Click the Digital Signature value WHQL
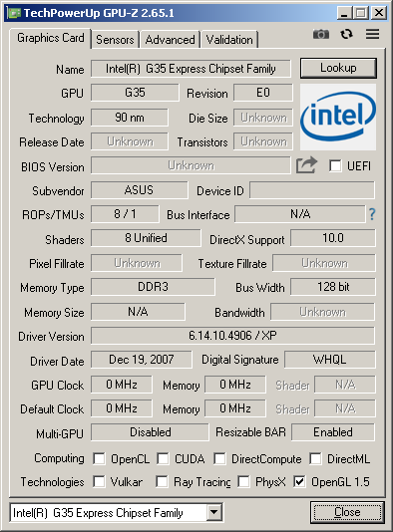Image resolution: width=393 pixels, height=532 pixels. pyautogui.click(x=330, y=360)
